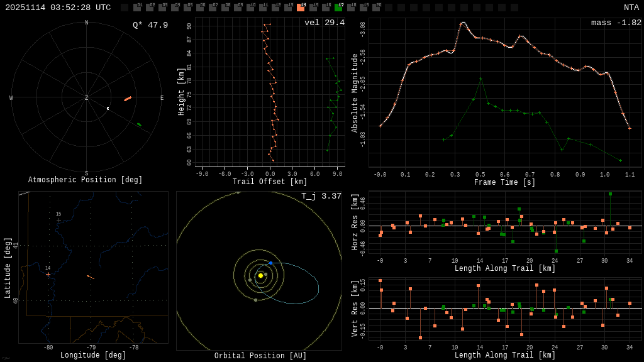The height and width of the screenshot is (362, 644).
Task: Click the T_j 3.37 Tisserand value
Action: [321, 196]
